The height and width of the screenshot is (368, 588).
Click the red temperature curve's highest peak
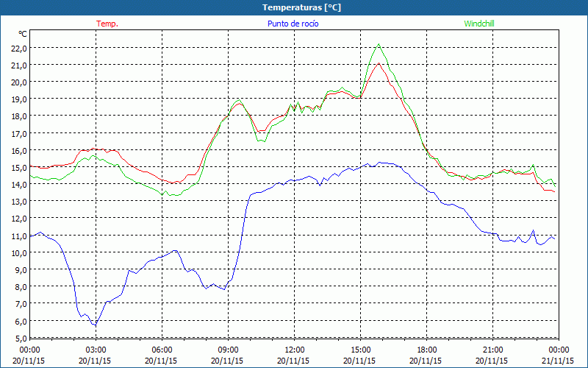[379, 63]
